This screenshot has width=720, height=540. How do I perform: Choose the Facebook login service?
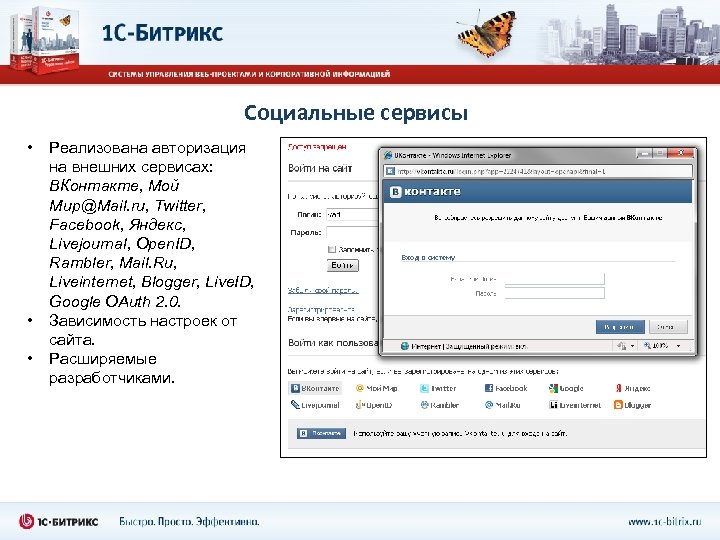506,388
